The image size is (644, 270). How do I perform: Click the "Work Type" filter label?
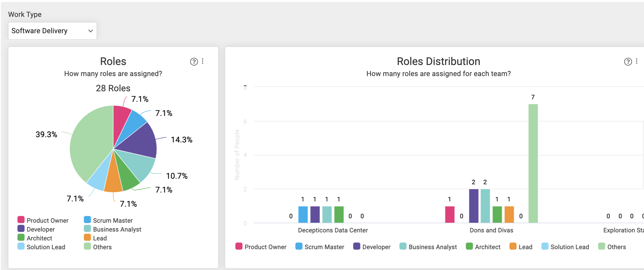point(25,14)
